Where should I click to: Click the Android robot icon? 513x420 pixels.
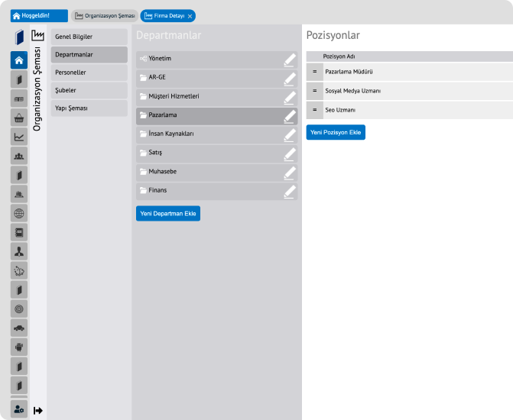19,347
